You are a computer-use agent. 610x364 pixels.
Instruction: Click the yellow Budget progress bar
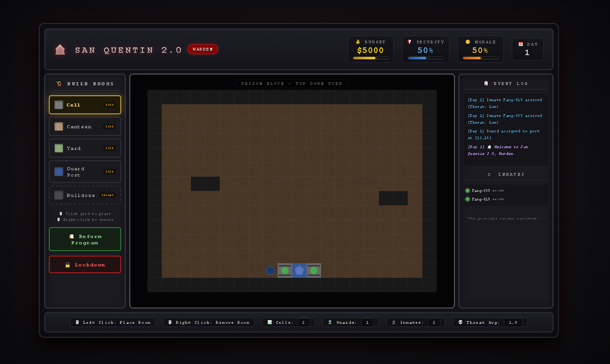[x=371, y=58]
